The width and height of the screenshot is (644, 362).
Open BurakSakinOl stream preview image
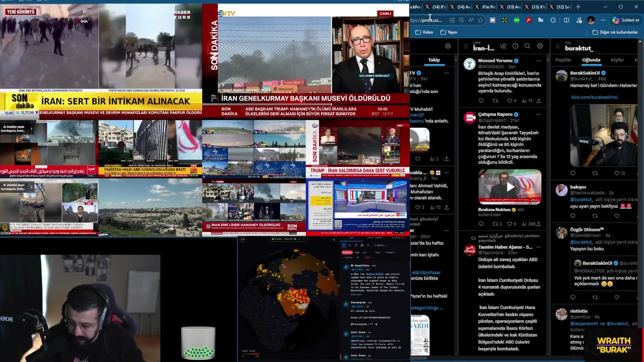(x=605, y=135)
